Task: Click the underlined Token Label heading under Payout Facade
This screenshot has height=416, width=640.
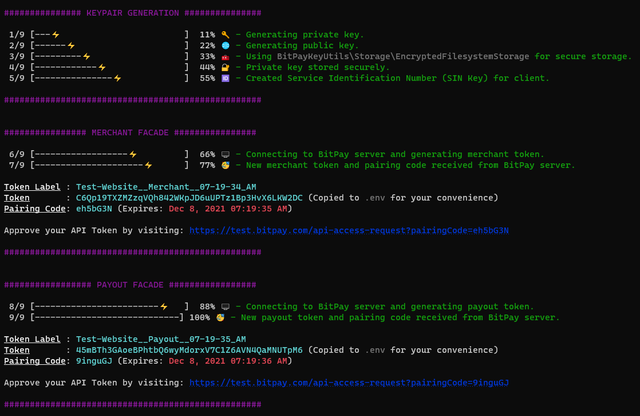Action: (x=32, y=339)
